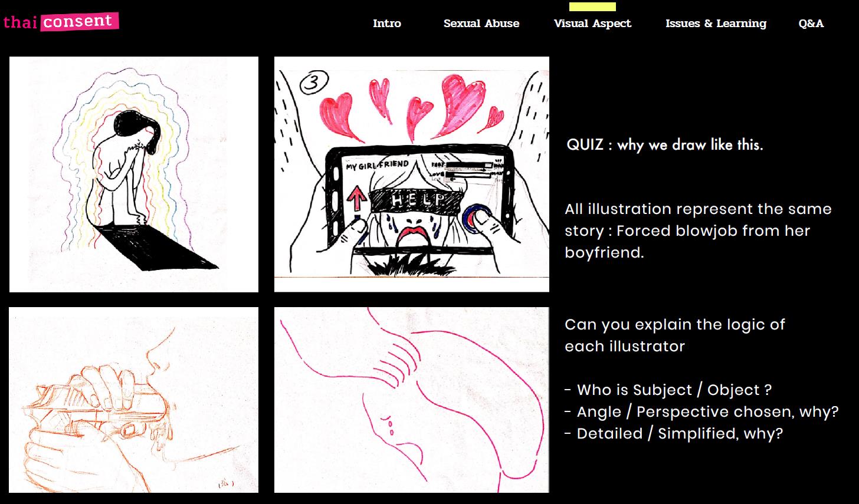Click the yellow active tab indicator bar

[592, 6]
